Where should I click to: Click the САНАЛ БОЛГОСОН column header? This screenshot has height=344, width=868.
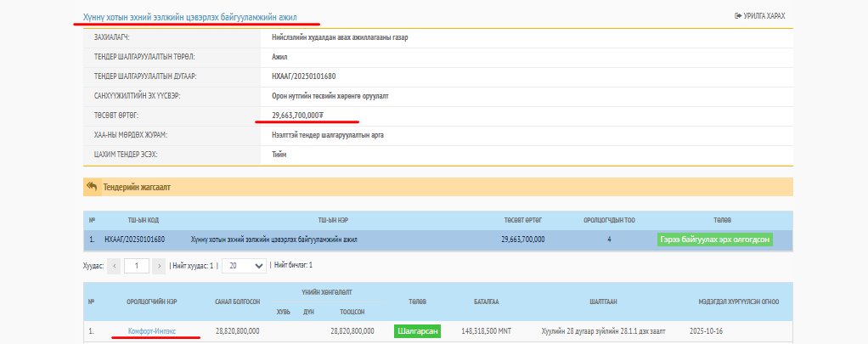tap(238, 302)
